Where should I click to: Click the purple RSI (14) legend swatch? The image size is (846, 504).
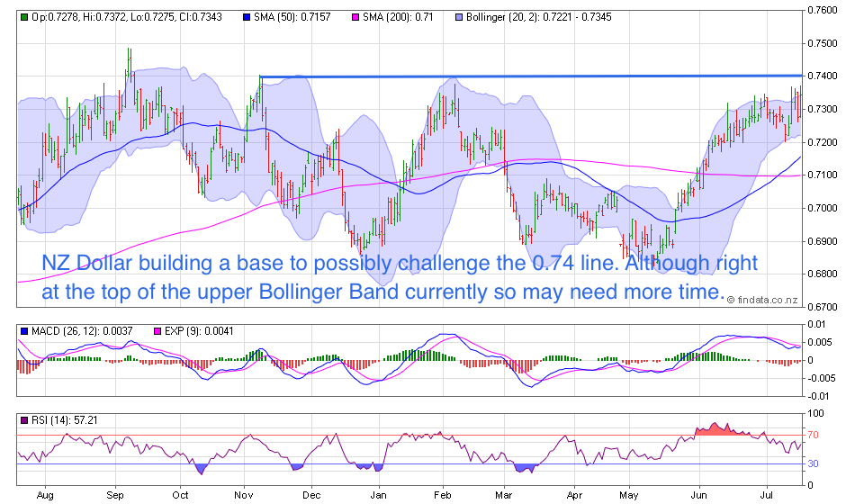click(x=23, y=420)
